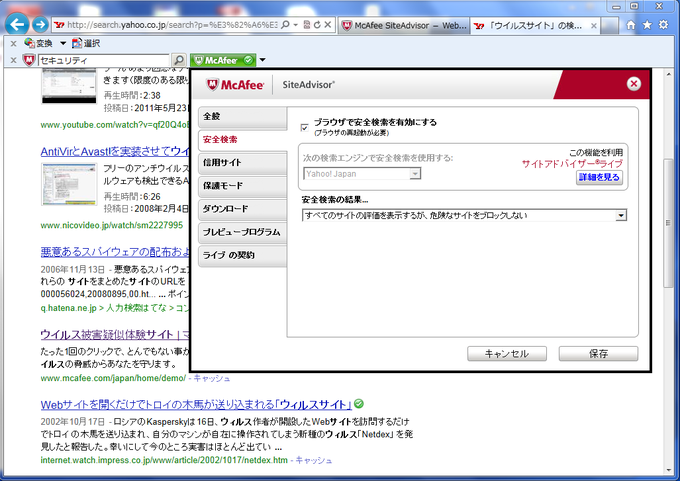Click scrollbar down arrow
This screenshot has width=680, height=481.
(668, 470)
